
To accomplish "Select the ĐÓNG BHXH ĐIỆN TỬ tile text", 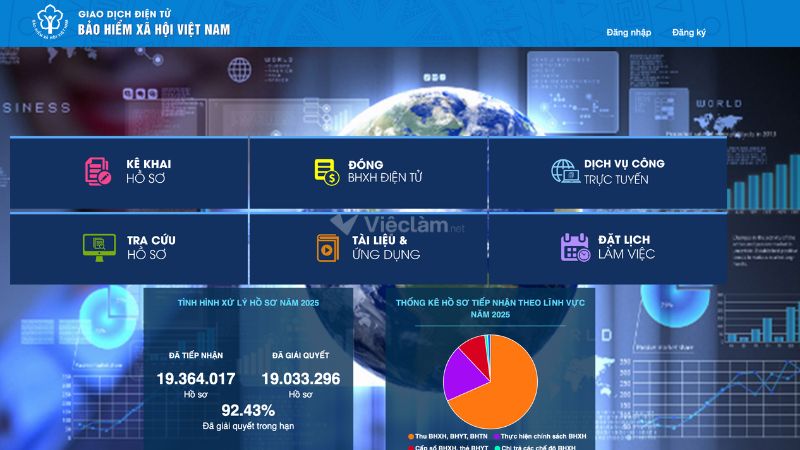I will (x=385, y=171).
